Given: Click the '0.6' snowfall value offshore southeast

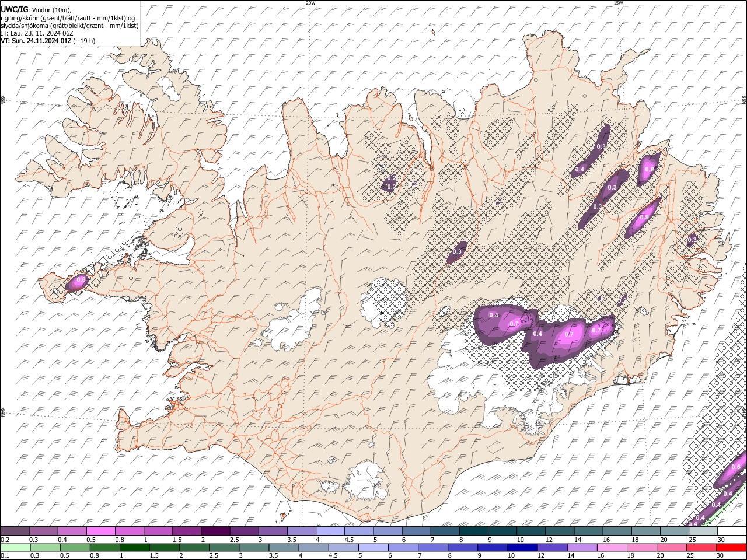Looking at the screenshot, I should (x=735, y=467).
